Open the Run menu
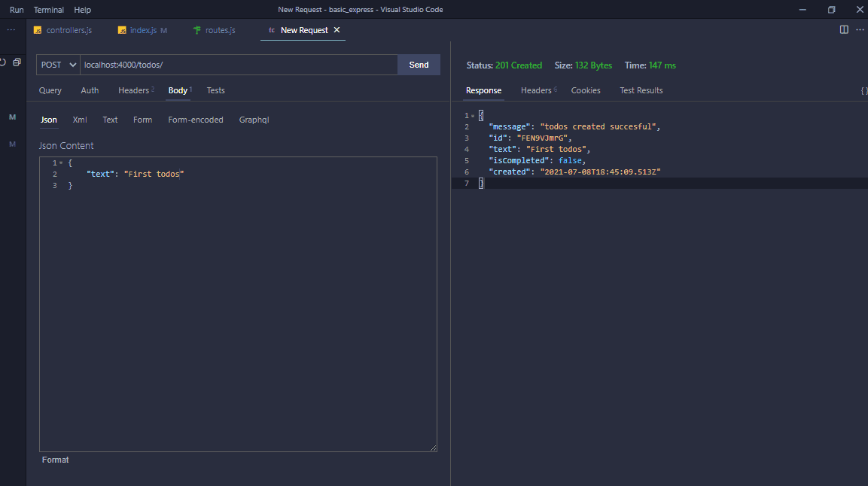The height and width of the screenshot is (486, 868). (17, 9)
